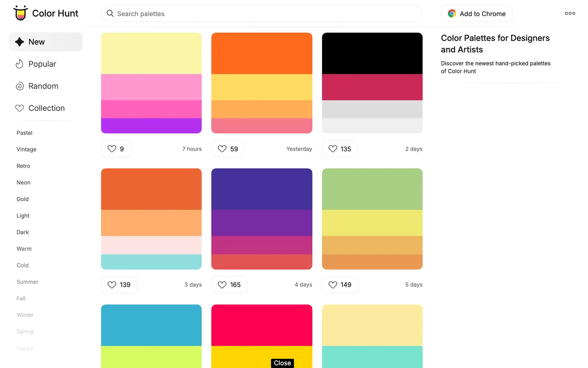Screen dimensions: 588x368
Task: Like the palette with 139 likes
Action: point(119,285)
